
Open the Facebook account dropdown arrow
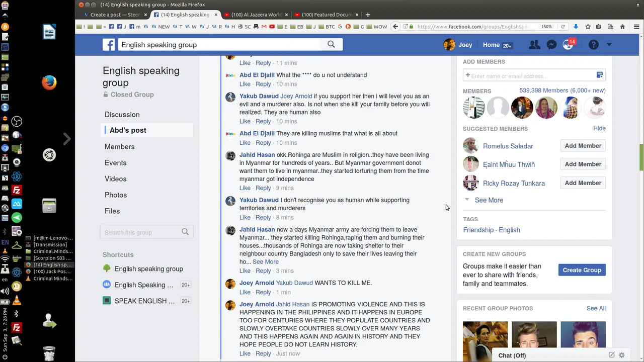(x=609, y=45)
